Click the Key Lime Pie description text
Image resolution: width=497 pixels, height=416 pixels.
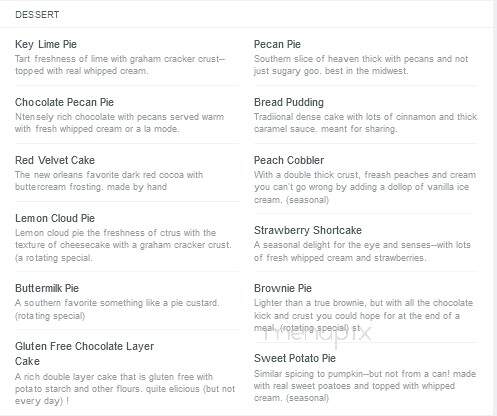click(x=120, y=65)
